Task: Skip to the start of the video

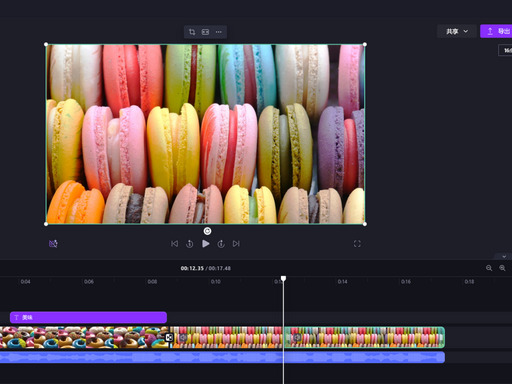Action: click(x=174, y=244)
